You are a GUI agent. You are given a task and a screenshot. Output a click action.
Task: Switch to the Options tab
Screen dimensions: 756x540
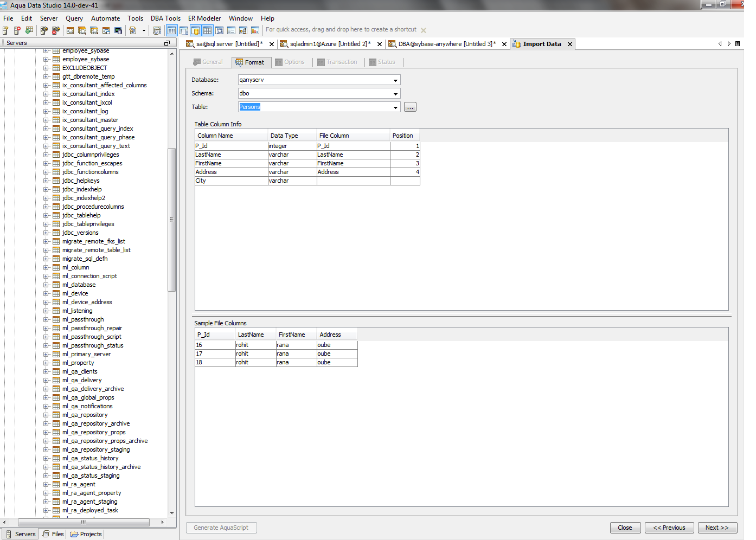click(x=290, y=62)
